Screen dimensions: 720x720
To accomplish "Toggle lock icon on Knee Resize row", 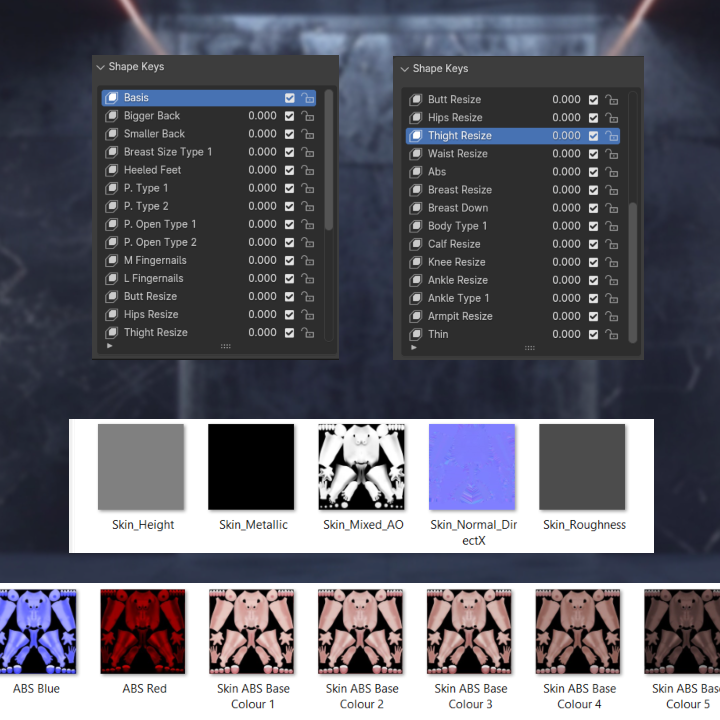I will point(612,262).
